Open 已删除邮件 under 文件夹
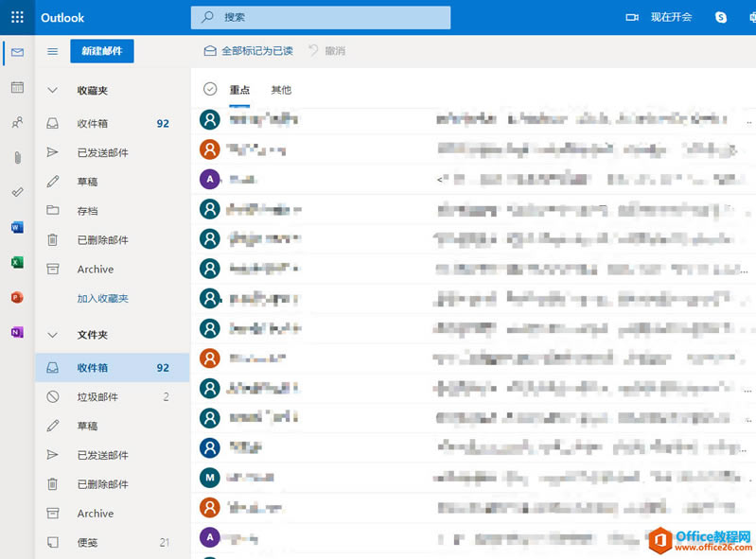756x559 pixels. click(x=112, y=484)
